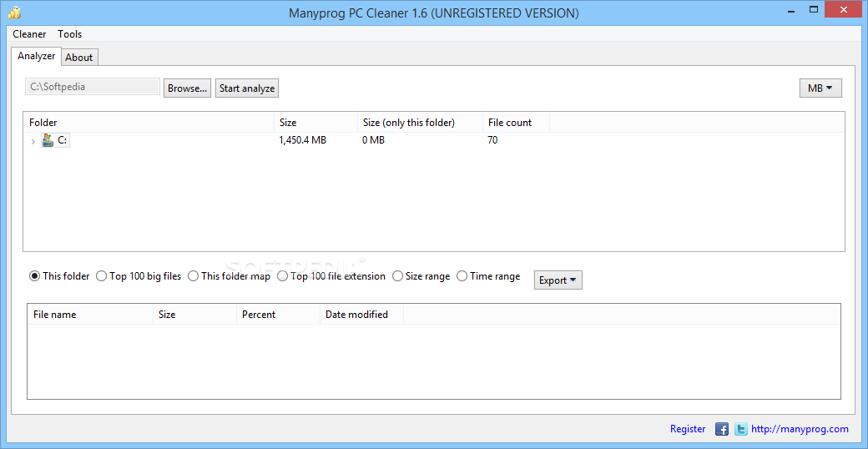Open the Tools menu
Screen dimensions: 868x449
70,33
